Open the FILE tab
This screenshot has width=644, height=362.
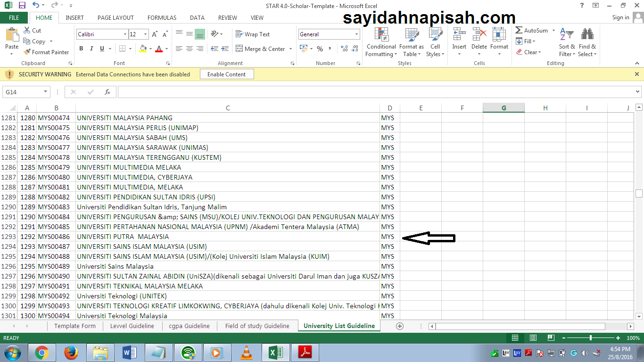pyautogui.click(x=14, y=17)
